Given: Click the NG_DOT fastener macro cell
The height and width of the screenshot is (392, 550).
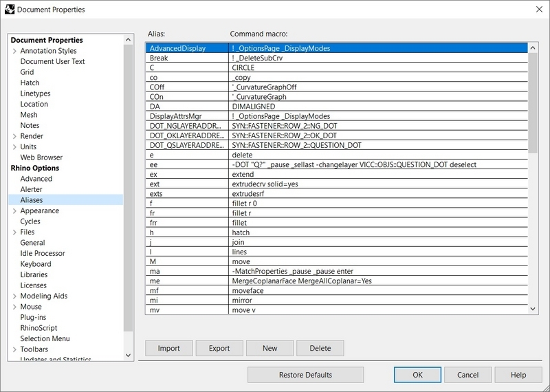Looking at the screenshot, I should pyautogui.click(x=378, y=126).
